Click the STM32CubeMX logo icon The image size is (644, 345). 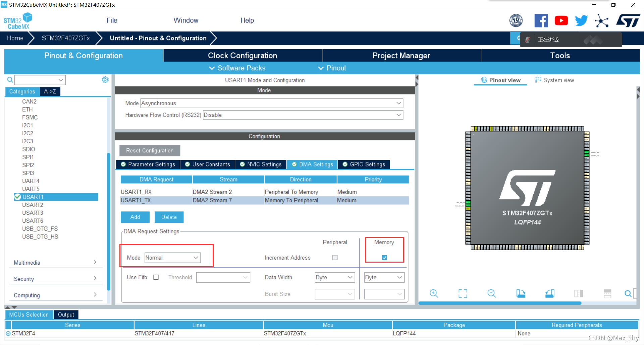point(18,21)
